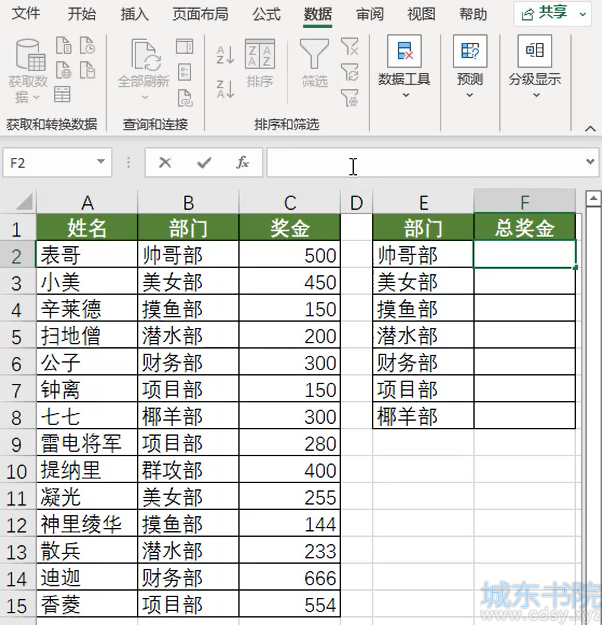The height and width of the screenshot is (625, 602).
Task: Select row 9 header
Action: [x=18, y=443]
